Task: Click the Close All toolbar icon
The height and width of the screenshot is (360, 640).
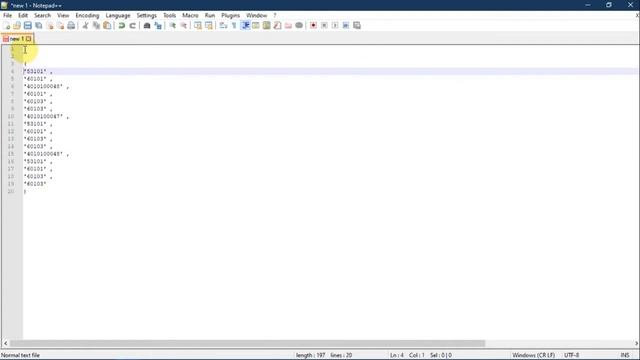Action: 60,26
